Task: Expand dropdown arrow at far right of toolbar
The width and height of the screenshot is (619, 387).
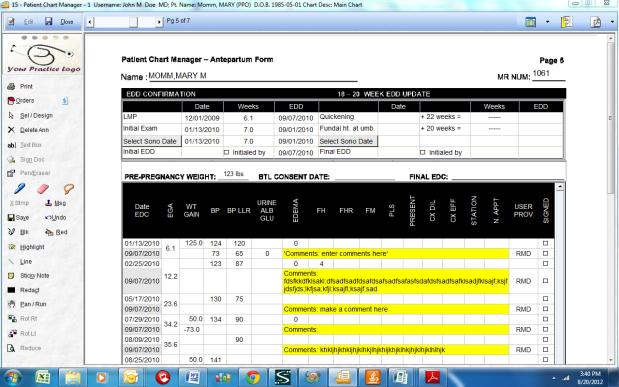Action: coord(612,22)
